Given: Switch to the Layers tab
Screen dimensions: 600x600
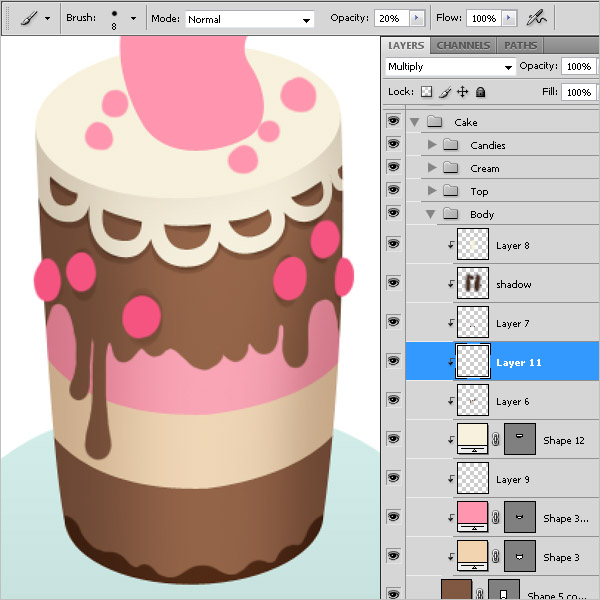Looking at the screenshot, I should pyautogui.click(x=406, y=46).
